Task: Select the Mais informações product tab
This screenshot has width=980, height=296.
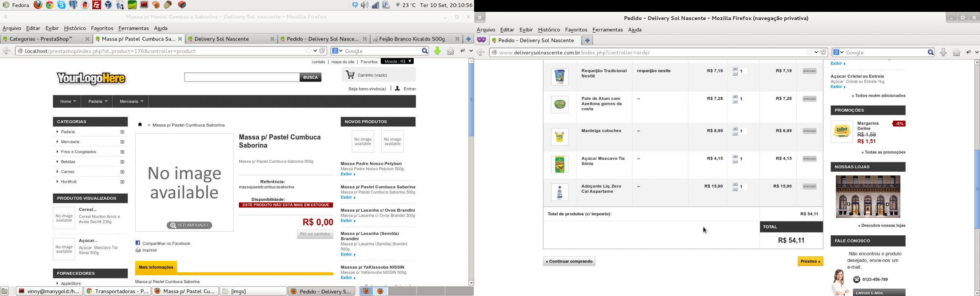Action: point(156,267)
